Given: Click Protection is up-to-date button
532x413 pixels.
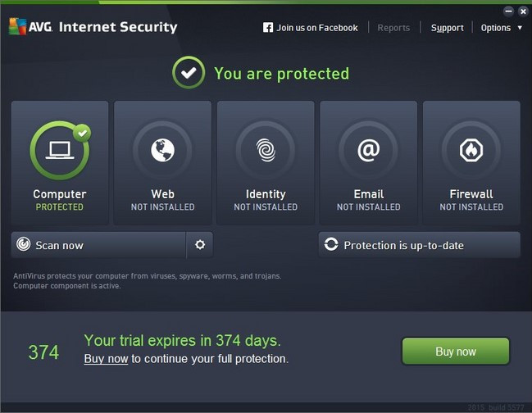Looking at the screenshot, I should 419,245.
